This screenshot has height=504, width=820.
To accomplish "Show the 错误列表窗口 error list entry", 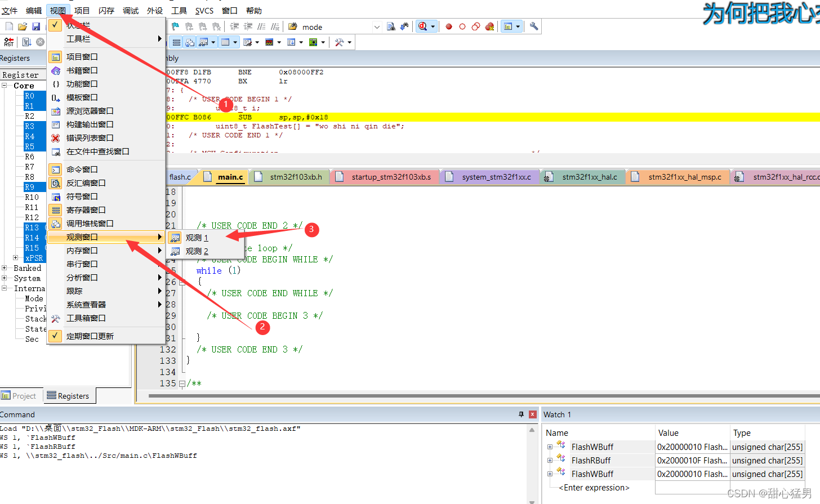I will (x=106, y=138).
